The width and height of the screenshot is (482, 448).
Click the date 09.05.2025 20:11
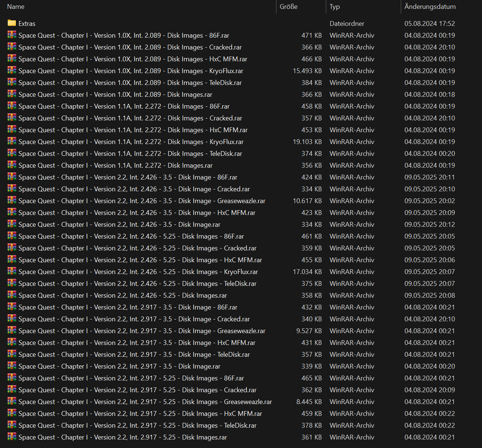430,177
